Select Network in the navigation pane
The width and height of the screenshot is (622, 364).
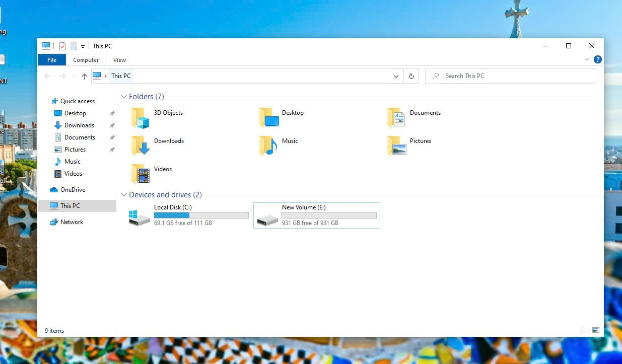click(x=72, y=222)
